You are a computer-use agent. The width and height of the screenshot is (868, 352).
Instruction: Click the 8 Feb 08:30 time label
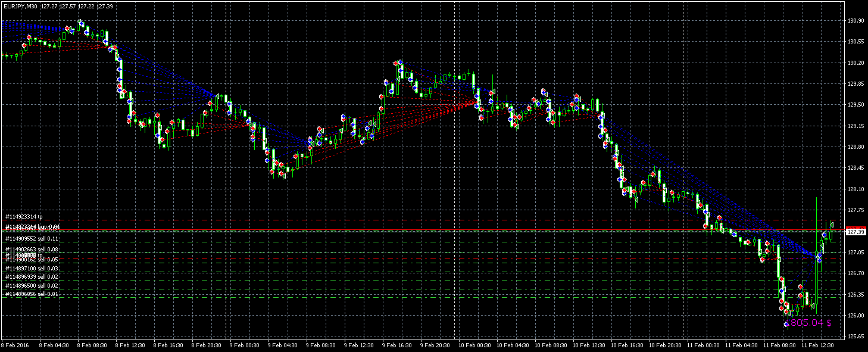[x=93, y=345]
